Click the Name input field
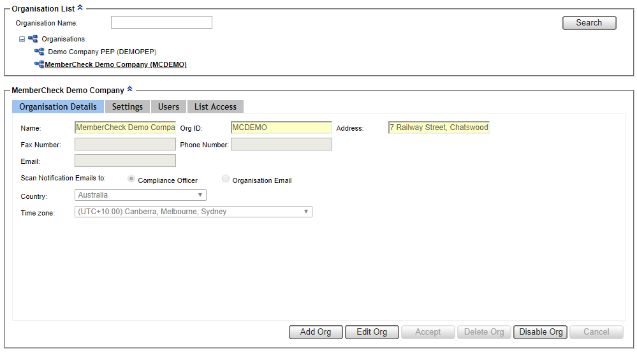The width and height of the screenshot is (637, 364). tap(125, 127)
